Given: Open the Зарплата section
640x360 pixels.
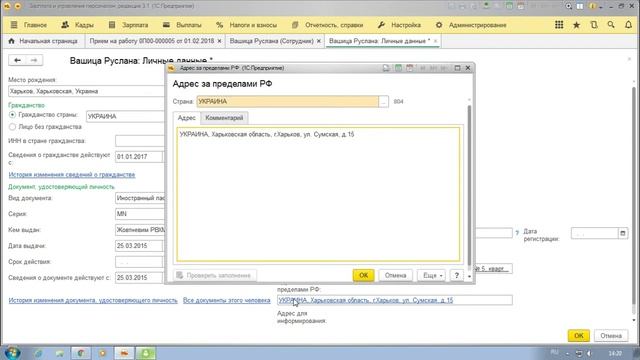Looking at the screenshot, I should pyautogui.click(x=128, y=25).
